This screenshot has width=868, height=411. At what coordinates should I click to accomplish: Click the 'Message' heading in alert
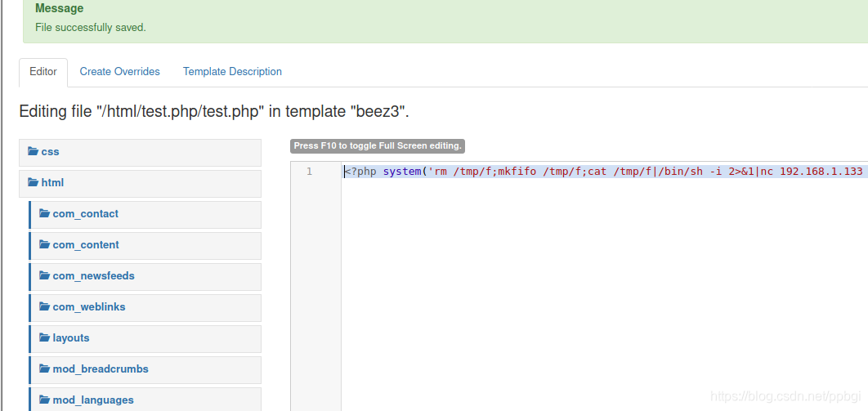click(59, 8)
